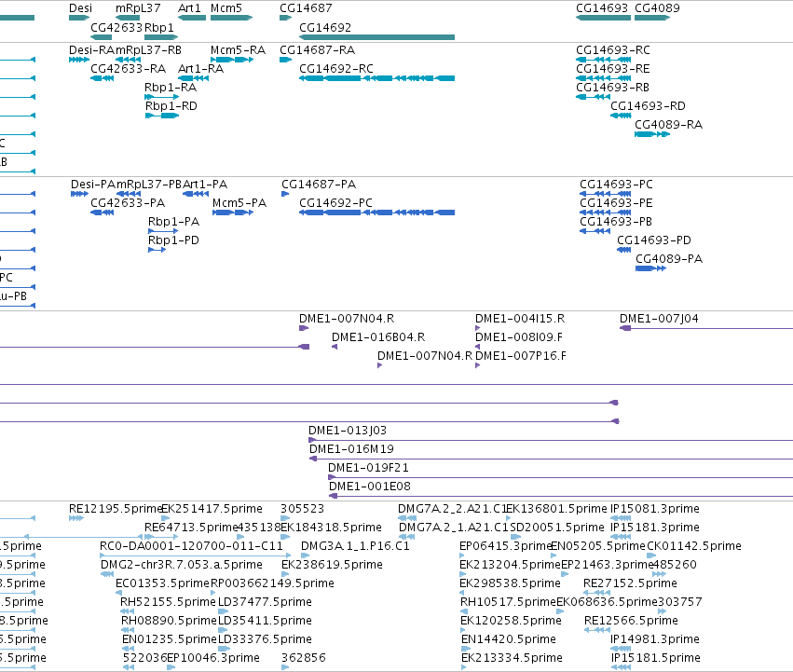Click BAC clone DME1-019F21
The image size is (793, 672).
click(560, 478)
